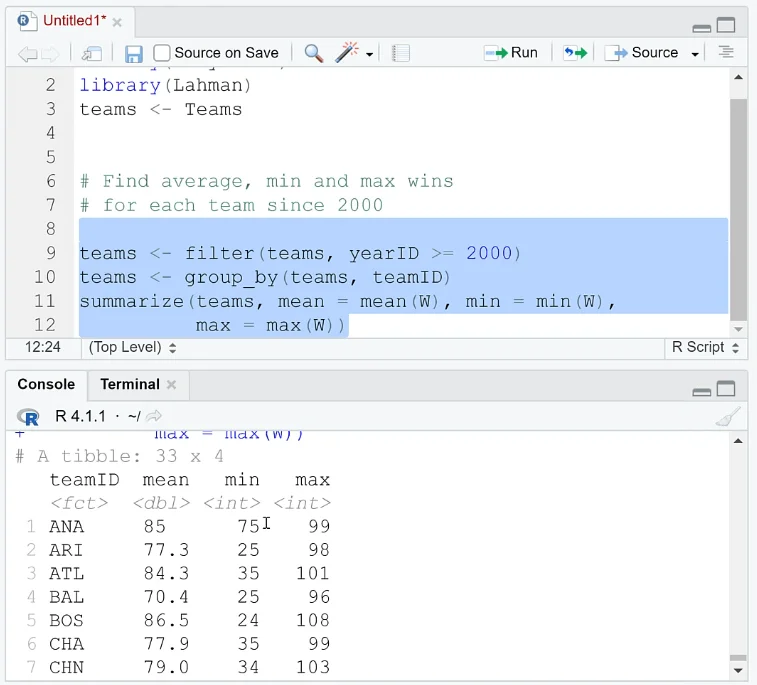Close the Terminal tab
The image size is (757, 685).
click(171, 385)
